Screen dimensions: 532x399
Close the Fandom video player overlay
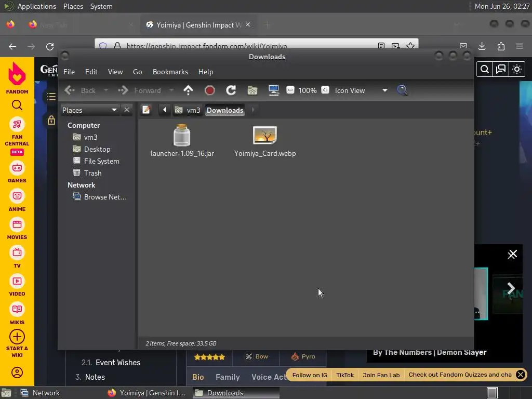[512, 254]
